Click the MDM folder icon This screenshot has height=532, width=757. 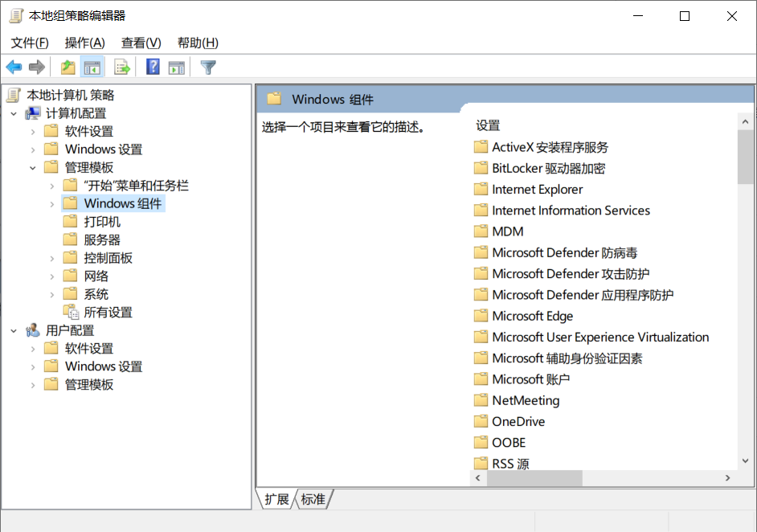[x=481, y=231]
